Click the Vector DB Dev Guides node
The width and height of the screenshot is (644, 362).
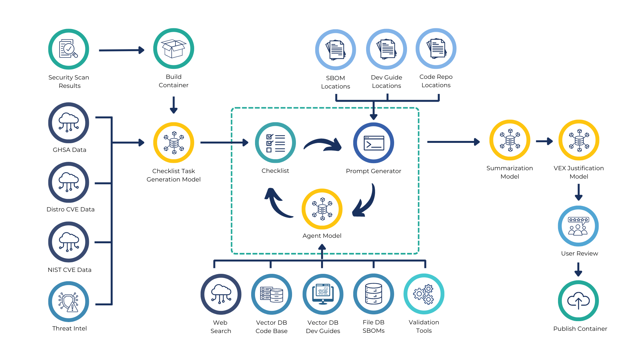[x=322, y=296]
